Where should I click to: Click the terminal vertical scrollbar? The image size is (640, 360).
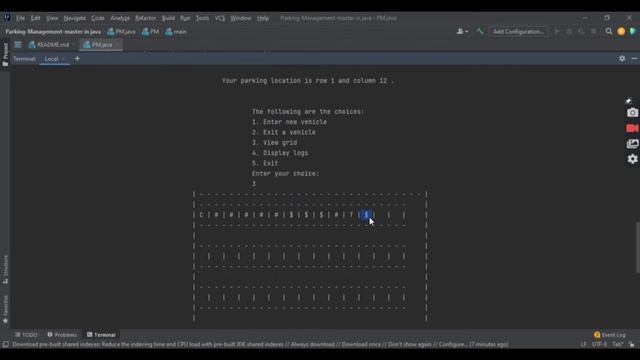[x=638, y=247]
